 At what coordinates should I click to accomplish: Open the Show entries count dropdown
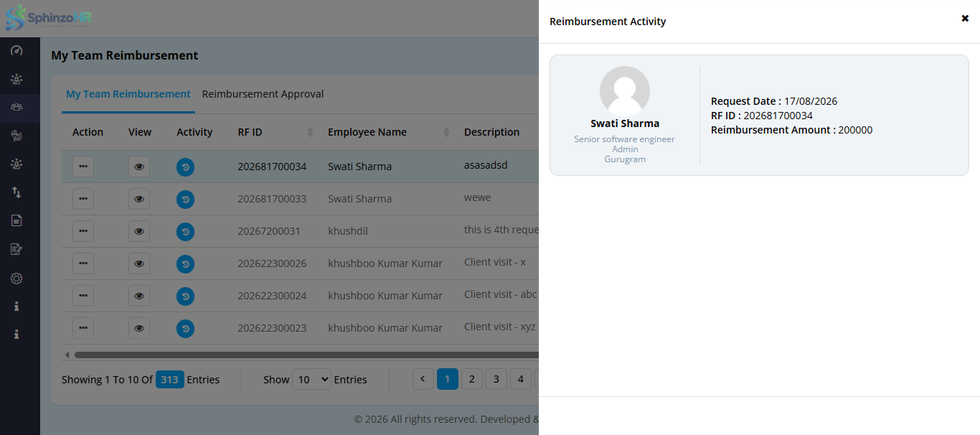point(311,379)
